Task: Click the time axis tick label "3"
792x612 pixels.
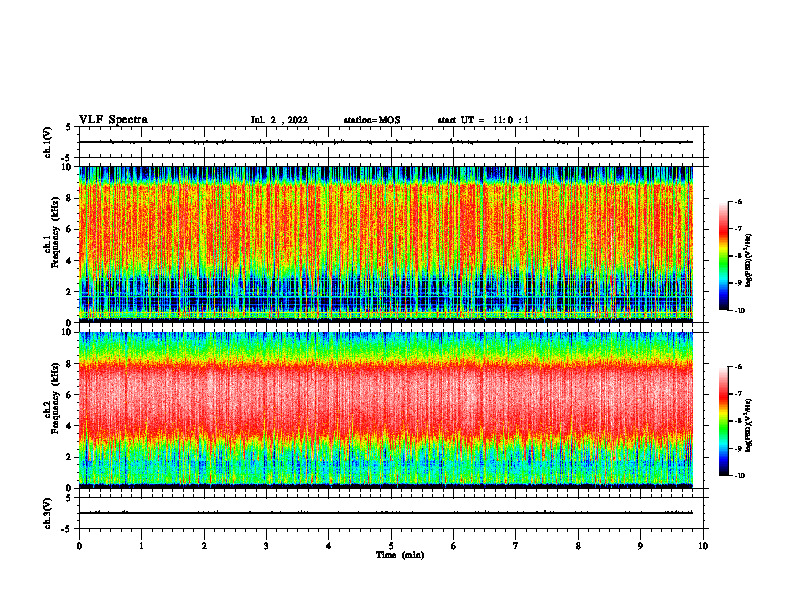Action: point(266,546)
